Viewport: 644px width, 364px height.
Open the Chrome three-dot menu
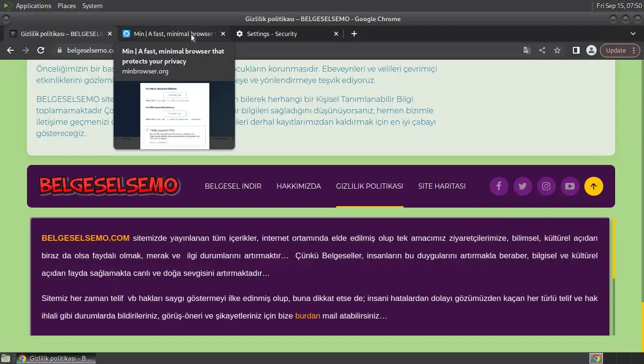coord(634,50)
